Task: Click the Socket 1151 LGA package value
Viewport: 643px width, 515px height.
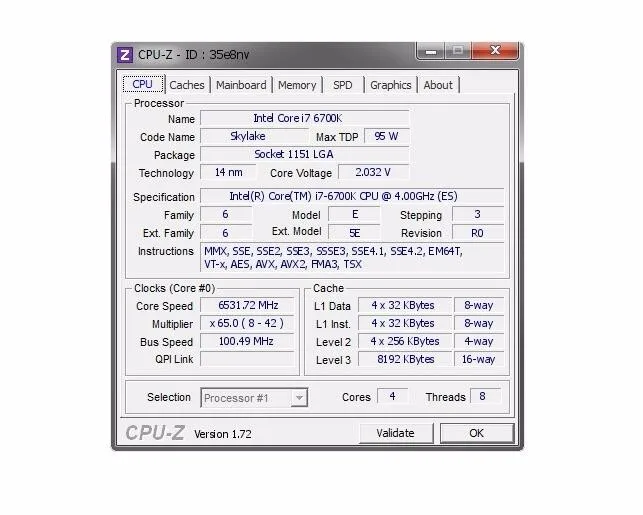Action: pos(305,154)
